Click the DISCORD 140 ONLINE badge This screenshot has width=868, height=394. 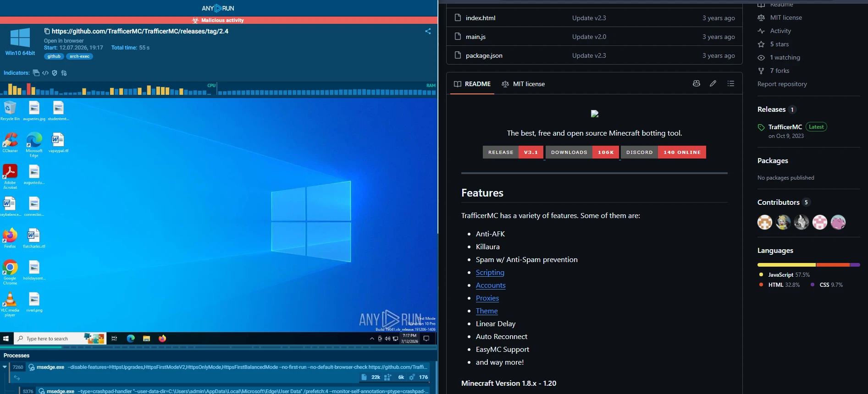pyautogui.click(x=663, y=152)
